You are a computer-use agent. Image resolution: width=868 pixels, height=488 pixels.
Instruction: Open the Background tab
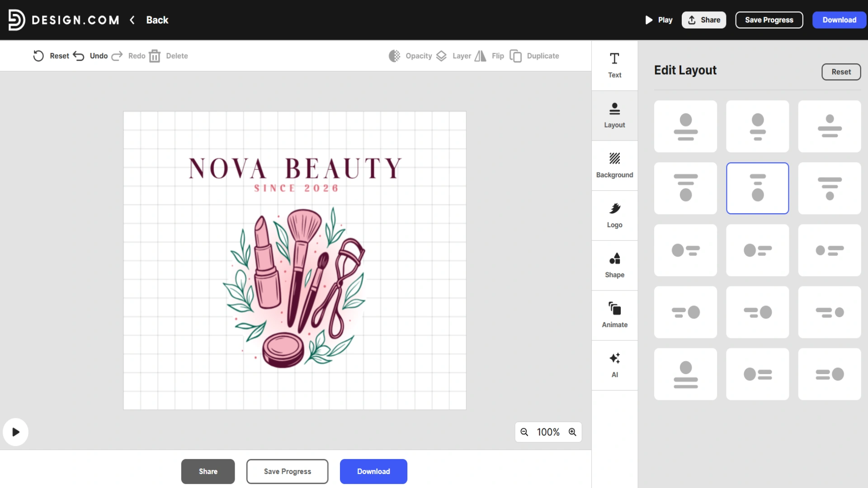614,165
